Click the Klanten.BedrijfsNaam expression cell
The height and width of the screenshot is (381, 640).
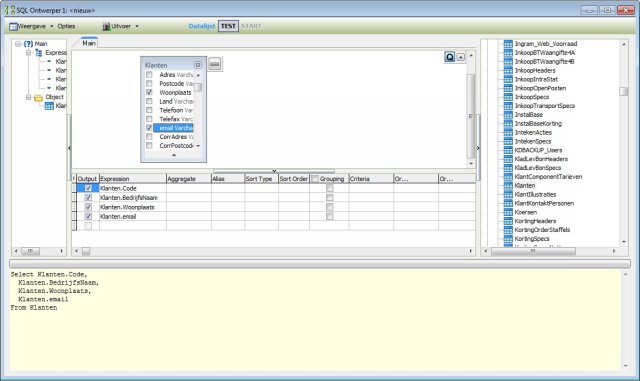pos(133,198)
